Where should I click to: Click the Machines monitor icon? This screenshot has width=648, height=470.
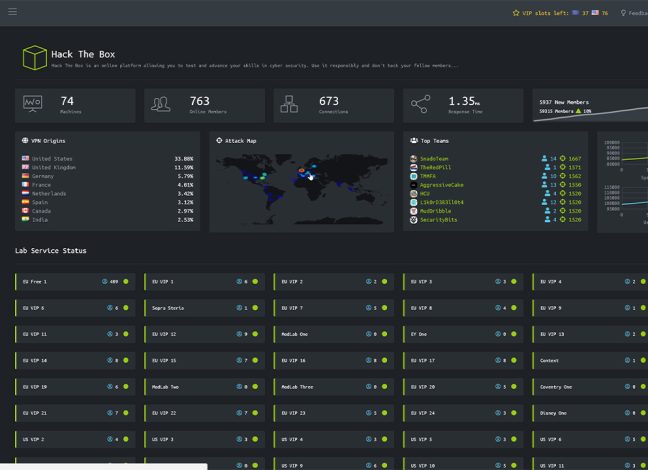click(33, 104)
